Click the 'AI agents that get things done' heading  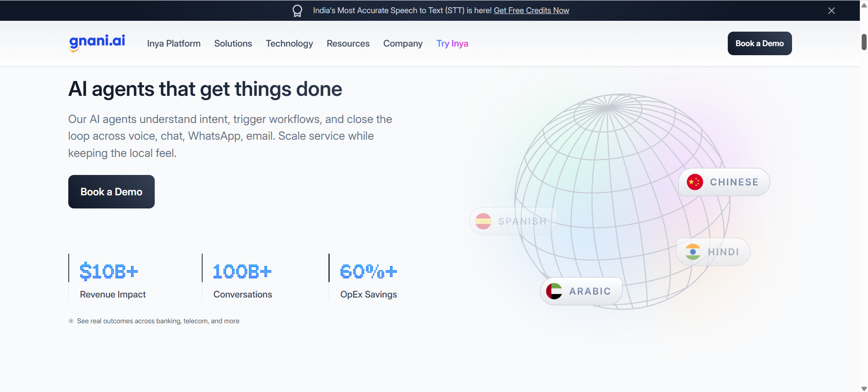(205, 89)
